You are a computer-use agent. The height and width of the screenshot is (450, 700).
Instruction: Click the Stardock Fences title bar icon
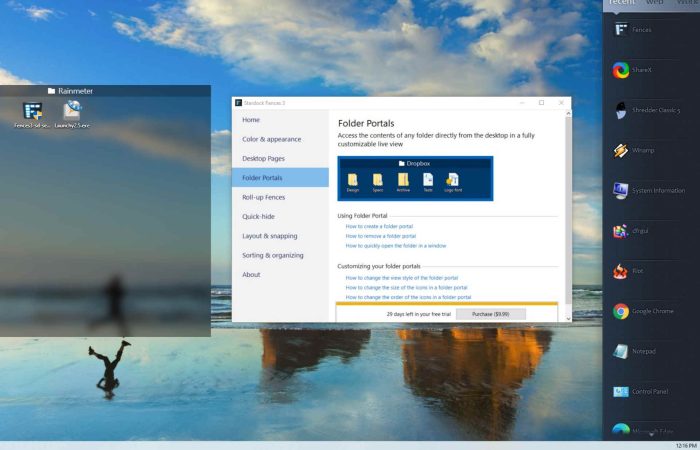coord(238,103)
